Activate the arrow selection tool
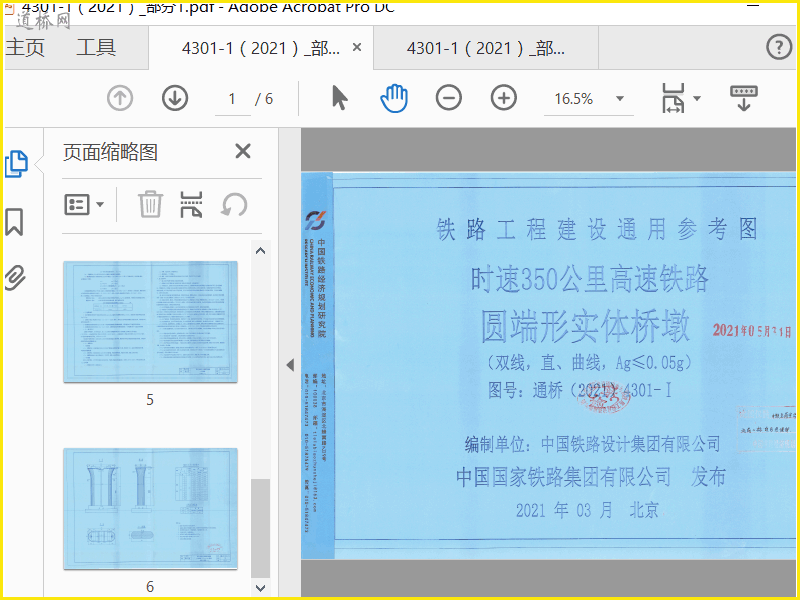The image size is (800, 600). [x=340, y=98]
